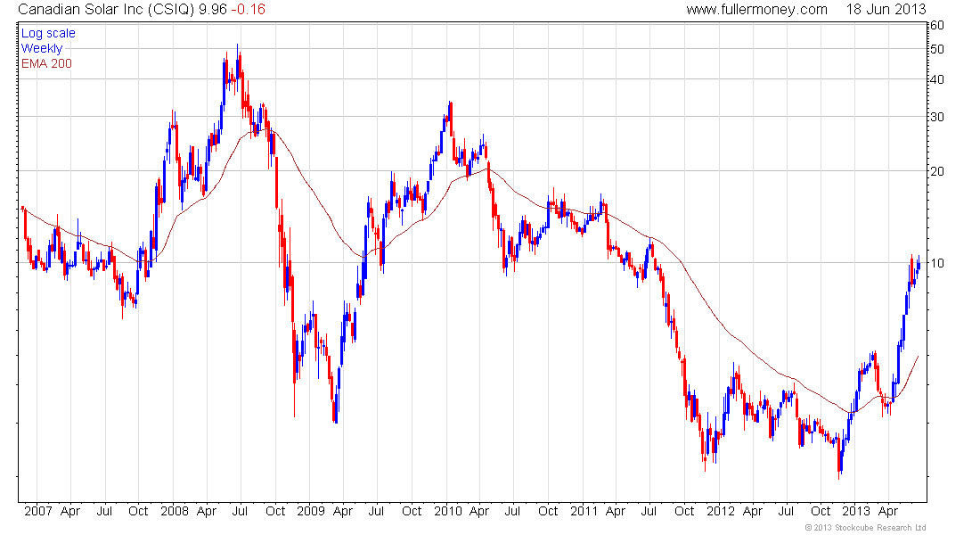
Task: Select the 'Log scale' label
Action: pos(48,33)
